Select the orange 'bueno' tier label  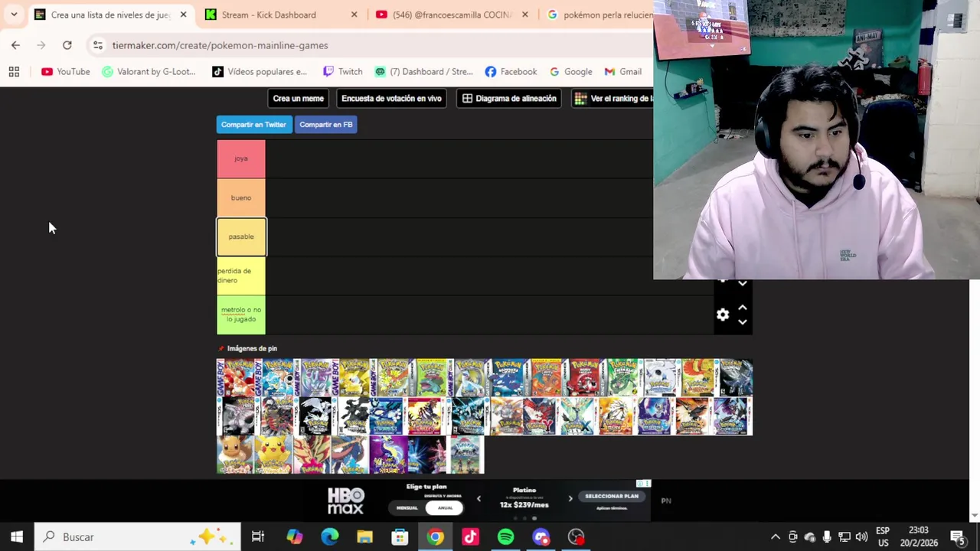pos(241,197)
